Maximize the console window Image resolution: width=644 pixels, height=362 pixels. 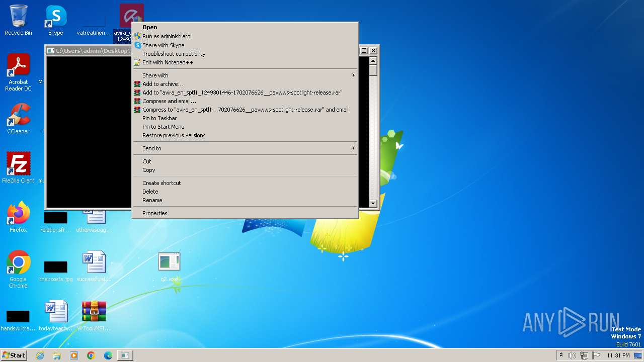[364, 51]
